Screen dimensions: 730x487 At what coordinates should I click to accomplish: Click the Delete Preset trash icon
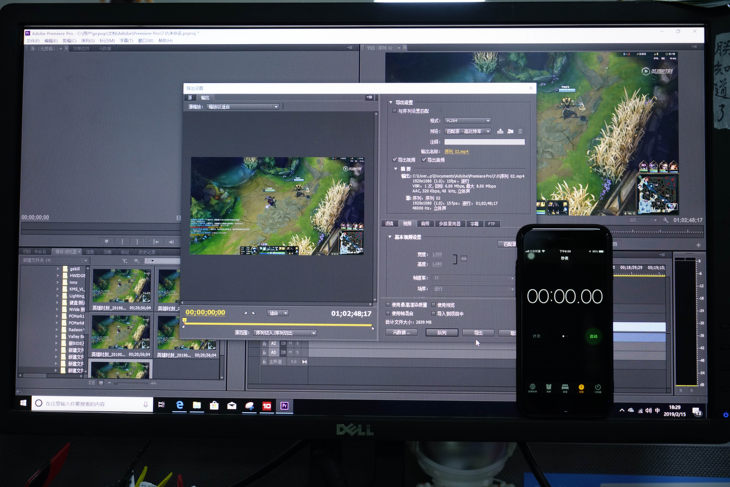pos(520,131)
